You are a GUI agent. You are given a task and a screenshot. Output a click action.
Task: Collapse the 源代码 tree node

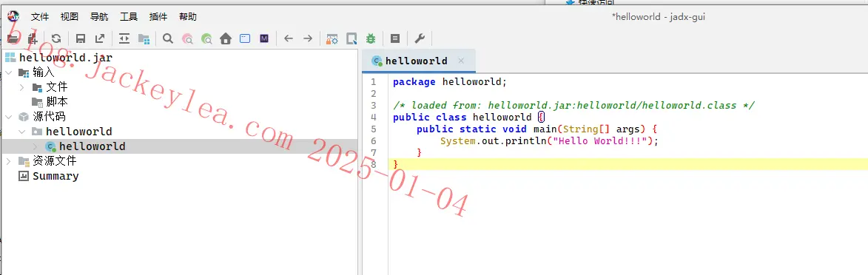[8, 117]
